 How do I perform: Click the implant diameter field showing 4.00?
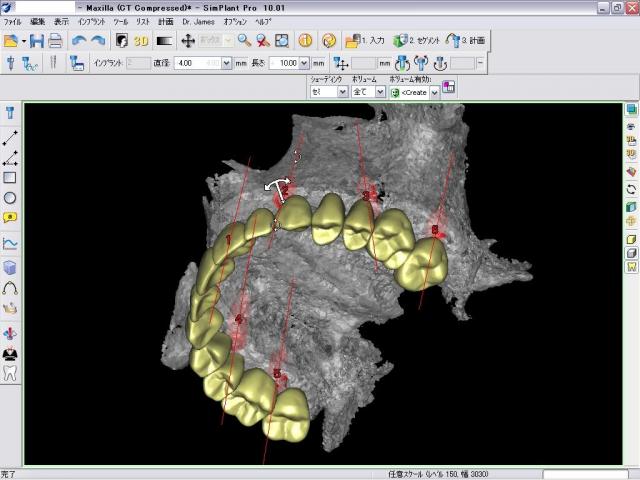coord(187,63)
